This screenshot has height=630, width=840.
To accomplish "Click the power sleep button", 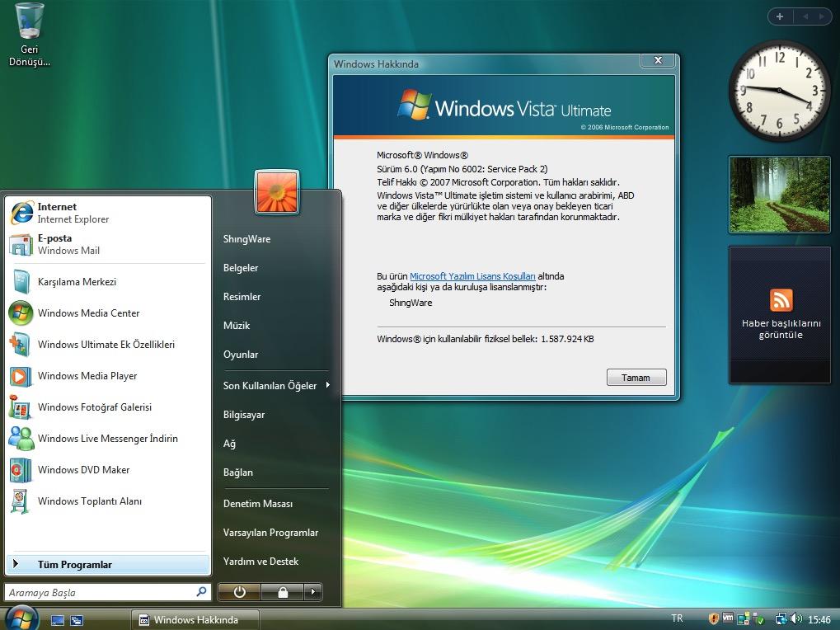I will [239, 592].
